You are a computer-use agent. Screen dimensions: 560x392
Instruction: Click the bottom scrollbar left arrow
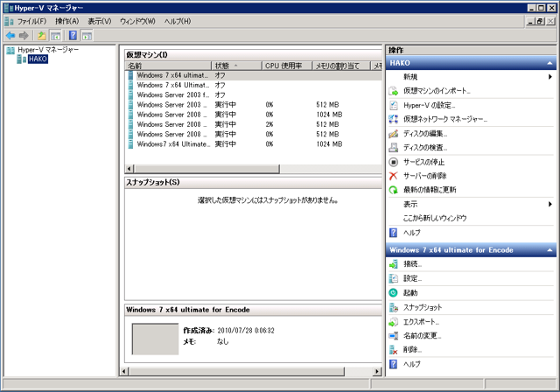(124, 372)
